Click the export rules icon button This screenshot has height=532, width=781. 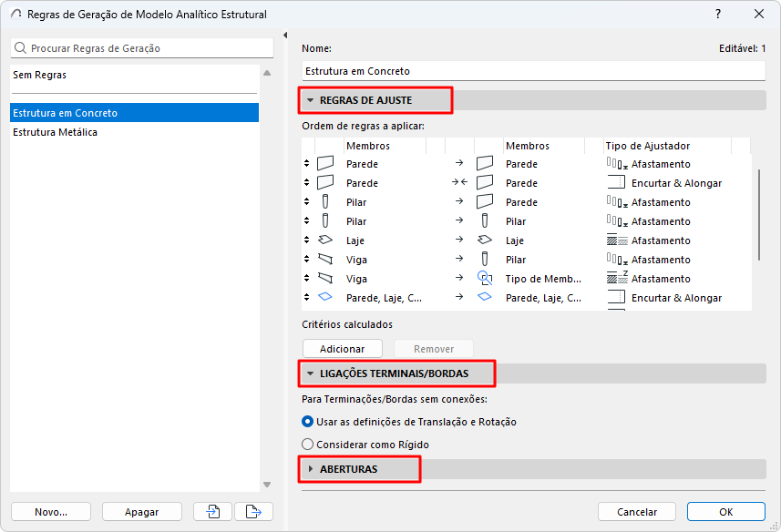point(253,512)
